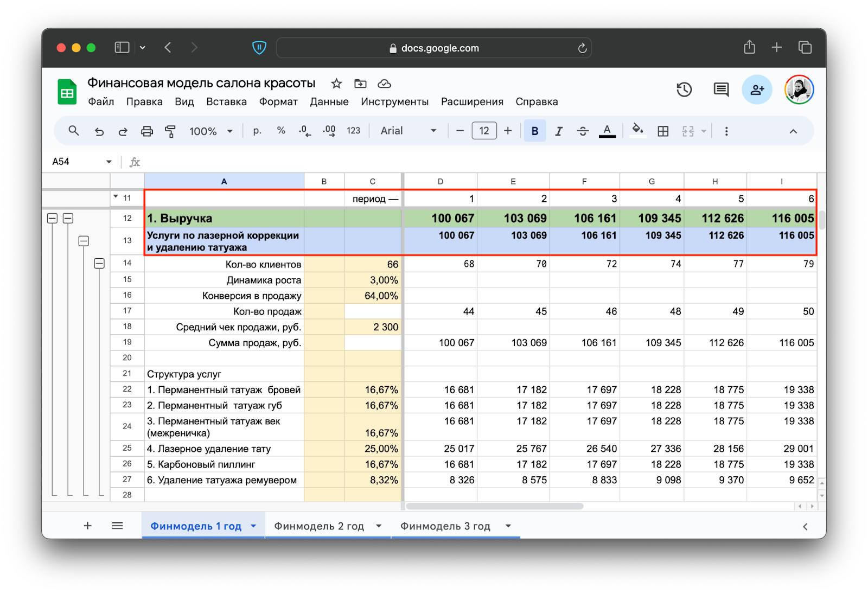Star the document with star icon

[336, 84]
